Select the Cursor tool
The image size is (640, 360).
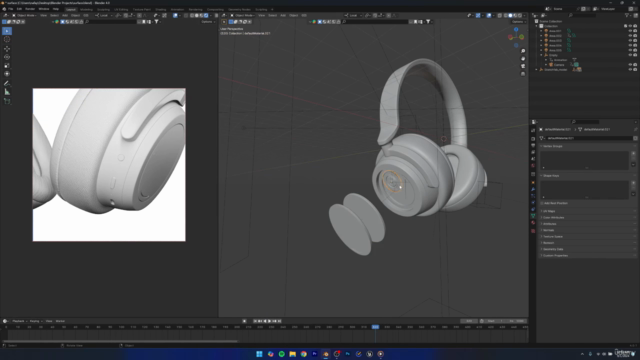point(7,40)
